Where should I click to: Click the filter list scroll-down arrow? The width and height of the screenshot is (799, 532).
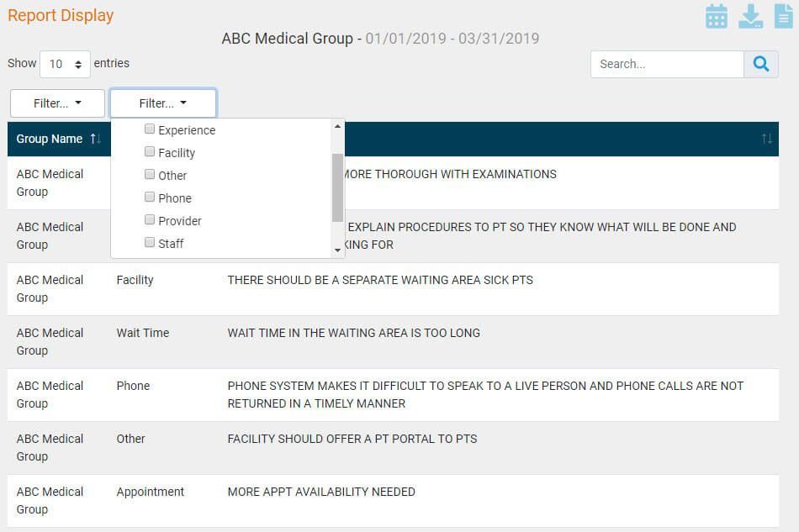[338, 250]
